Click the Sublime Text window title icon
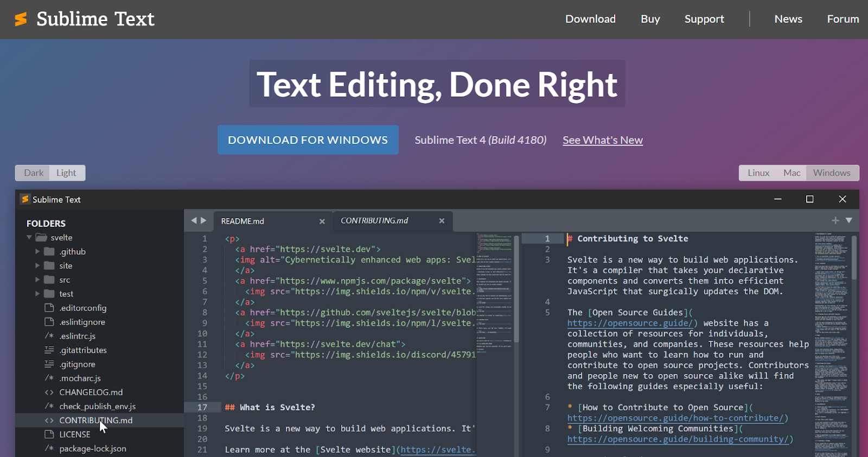This screenshot has height=457, width=868. click(25, 199)
